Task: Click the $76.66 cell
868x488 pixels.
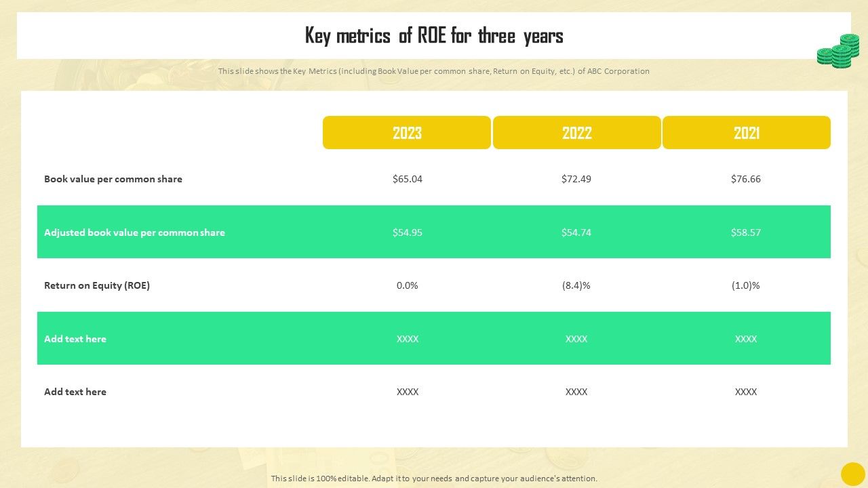Action: [x=746, y=179]
